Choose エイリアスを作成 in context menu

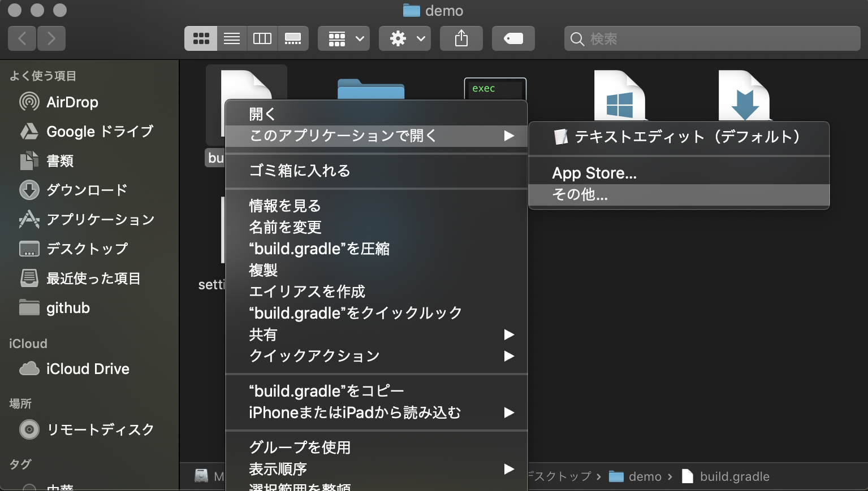pyautogui.click(x=376, y=292)
